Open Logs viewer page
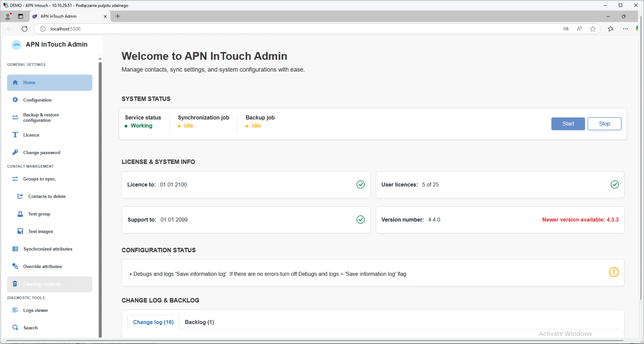 click(x=50, y=310)
